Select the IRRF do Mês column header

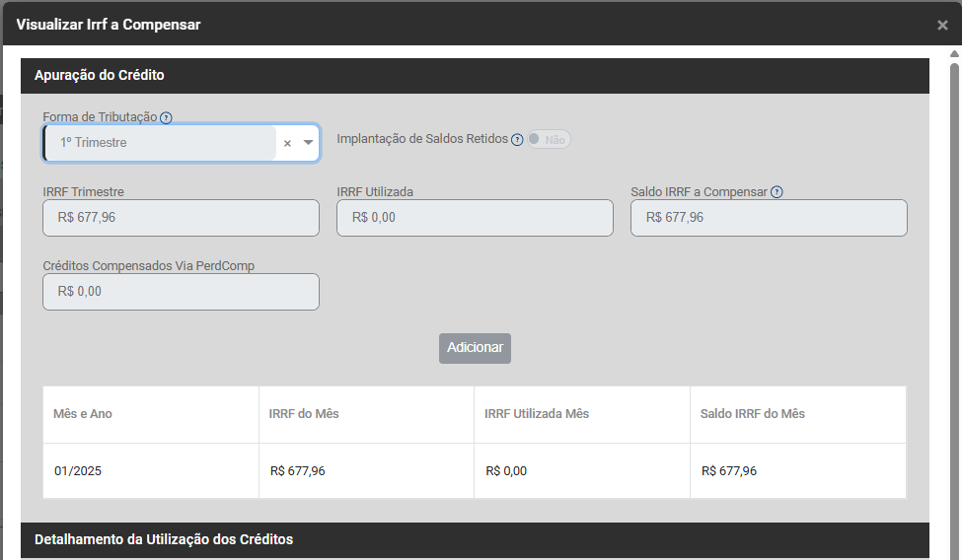tap(304, 414)
